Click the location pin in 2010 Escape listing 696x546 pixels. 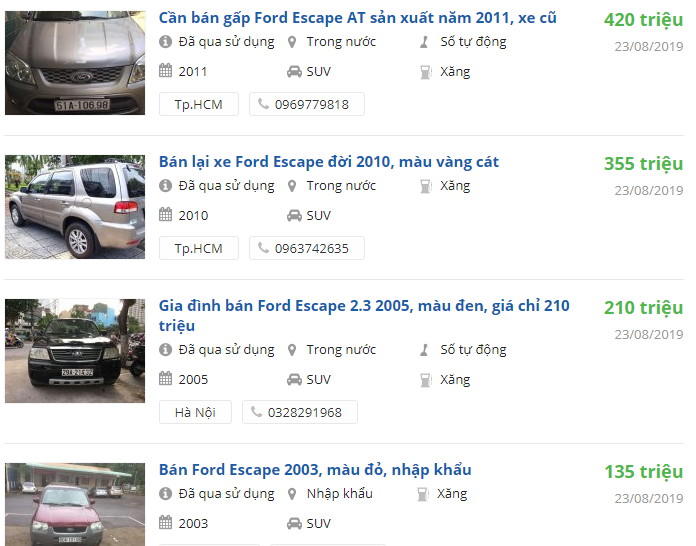[292, 186]
